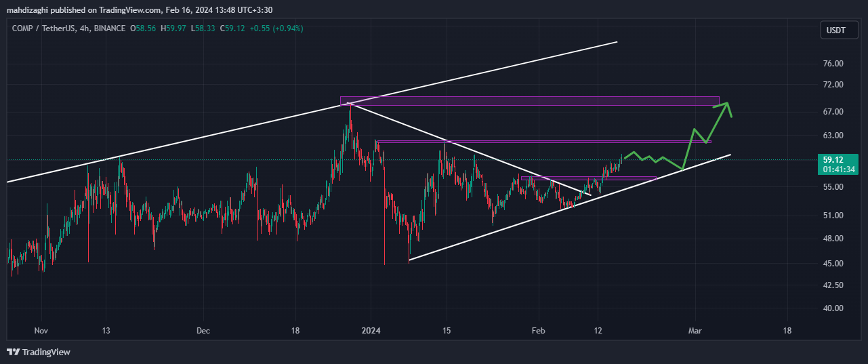The width and height of the screenshot is (868, 364).
Task: Click the 42.50 price axis label
Action: click(x=832, y=285)
